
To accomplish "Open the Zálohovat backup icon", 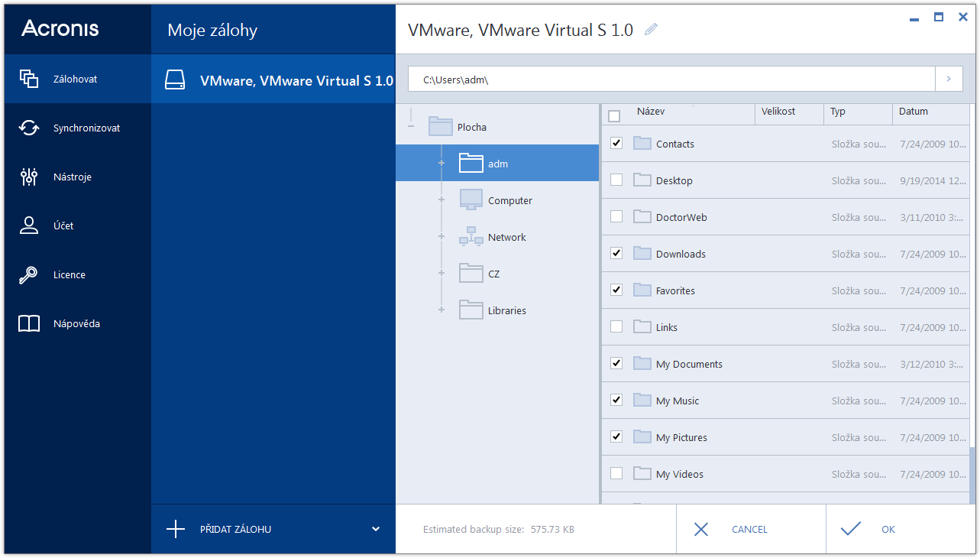I will [x=29, y=79].
